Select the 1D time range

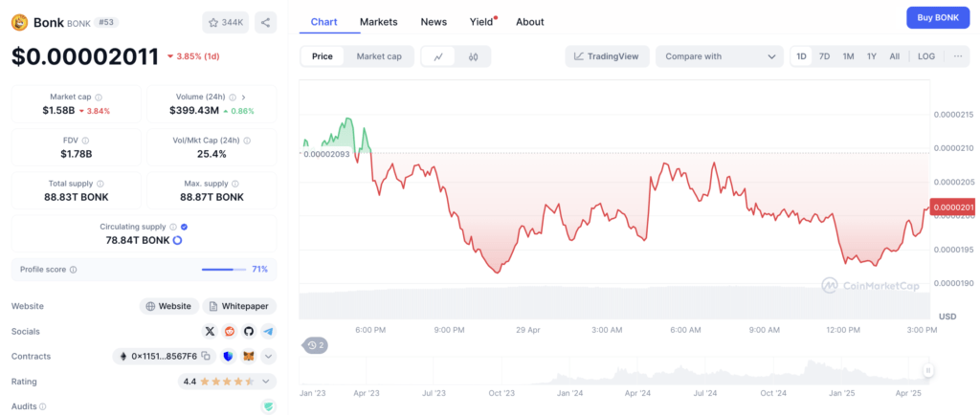click(x=801, y=56)
